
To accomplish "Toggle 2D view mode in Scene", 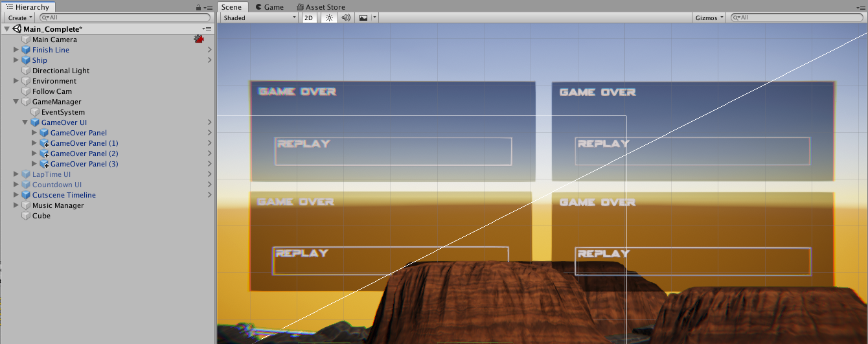I will (310, 17).
